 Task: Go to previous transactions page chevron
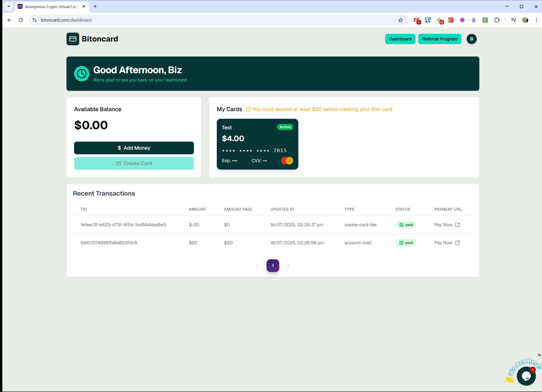tap(257, 266)
